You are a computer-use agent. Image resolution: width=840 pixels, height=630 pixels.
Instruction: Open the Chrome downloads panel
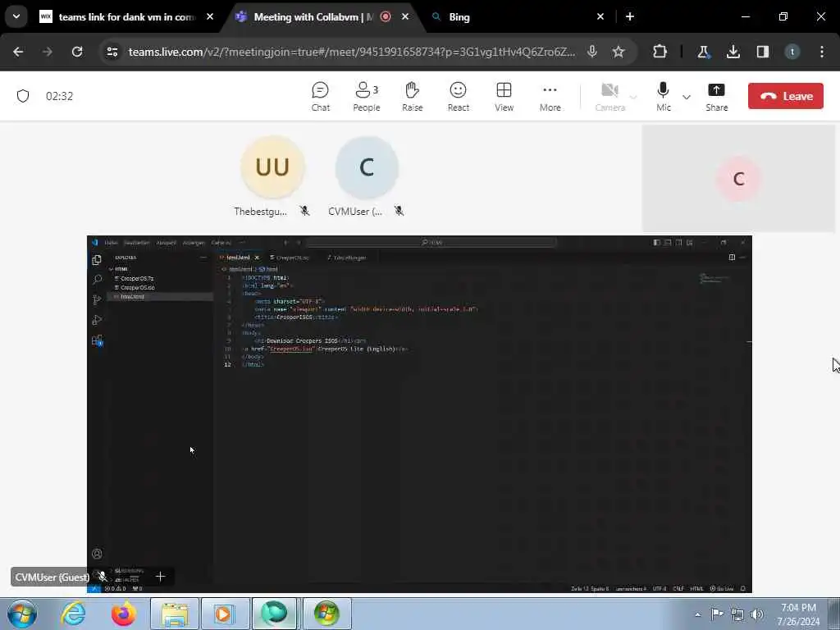click(733, 52)
